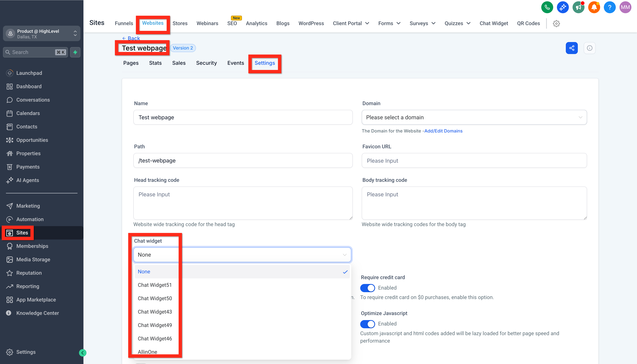
Task: Expand the Client Portal menu
Action: pos(351,23)
